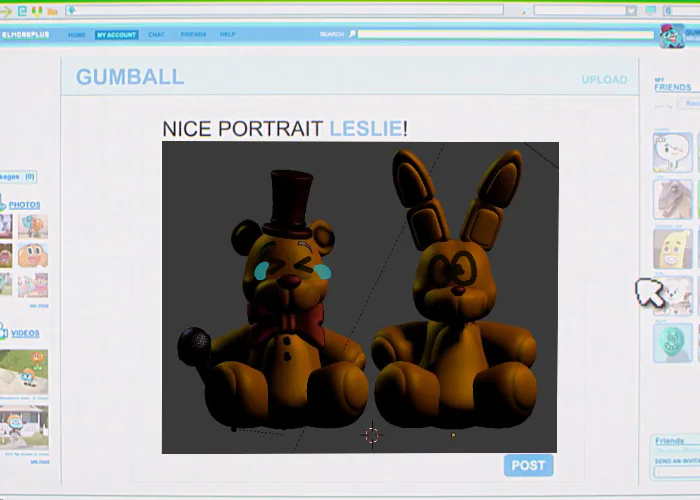Click the camera icon next to Photos

(2, 204)
